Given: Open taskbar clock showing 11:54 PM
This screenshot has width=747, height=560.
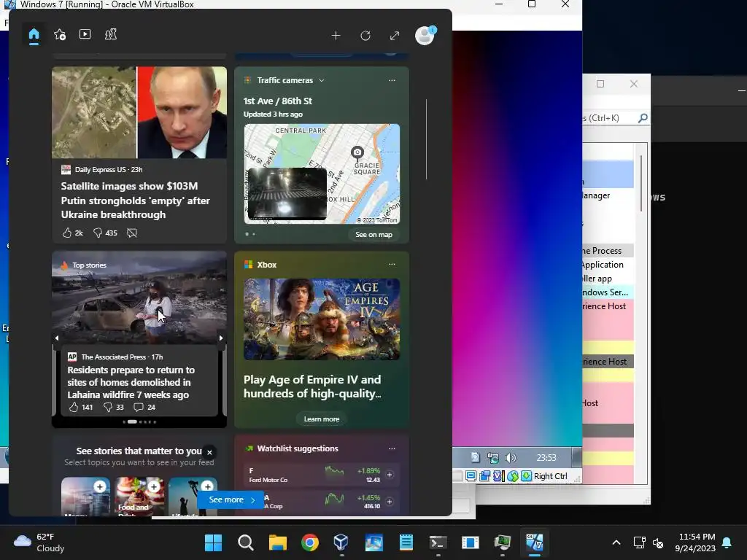Looking at the screenshot, I should click(x=695, y=542).
